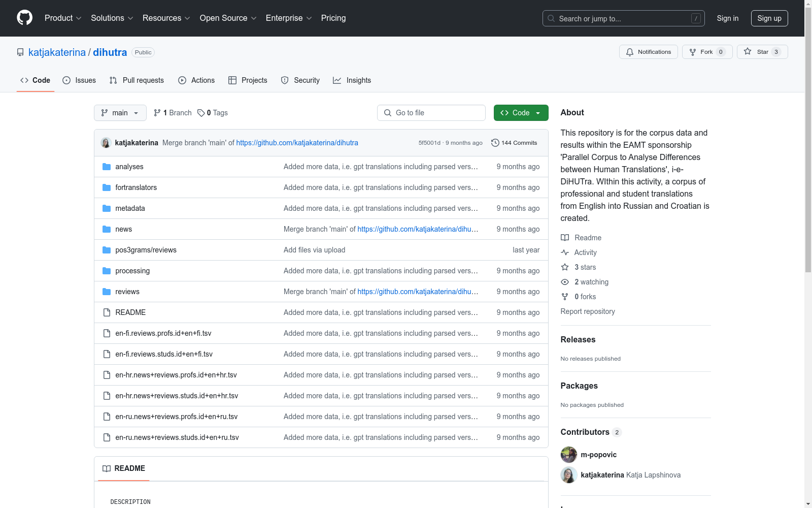Viewport: 812px width, 508px height.
Task: Click 'Add files via upload' commit message
Action: [315, 250]
